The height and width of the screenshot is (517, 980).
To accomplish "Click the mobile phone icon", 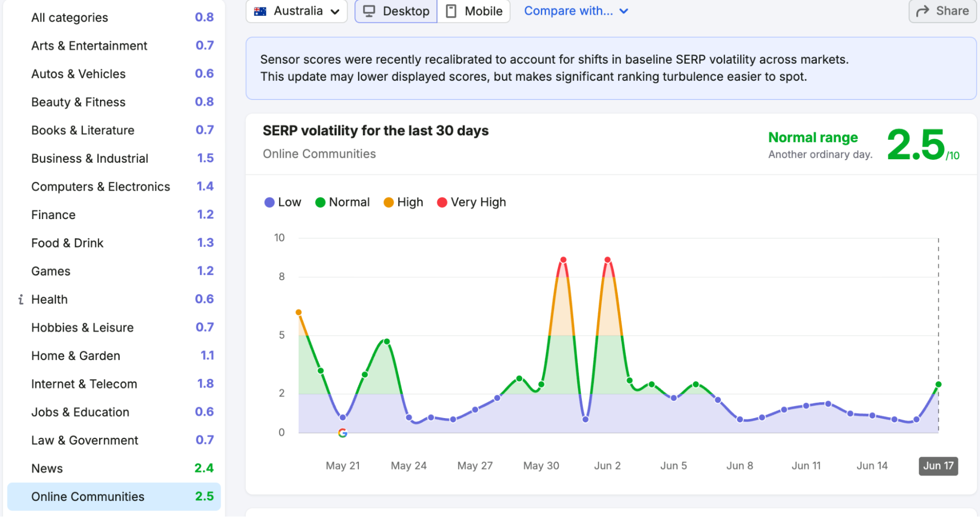I will coord(451,11).
